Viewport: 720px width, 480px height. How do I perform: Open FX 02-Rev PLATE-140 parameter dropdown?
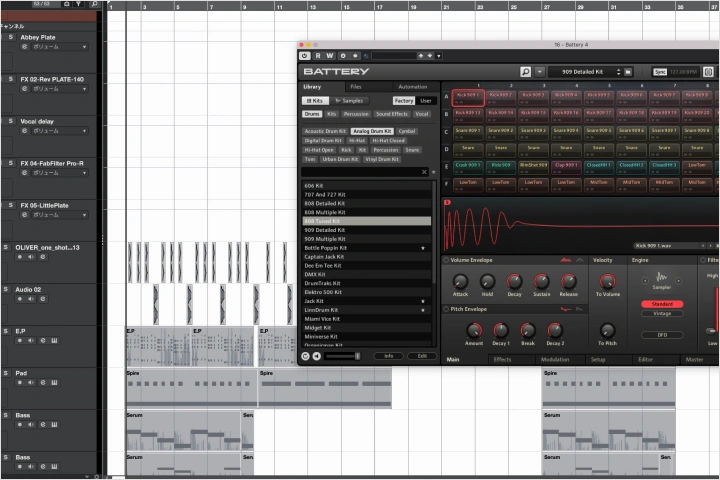[84, 89]
